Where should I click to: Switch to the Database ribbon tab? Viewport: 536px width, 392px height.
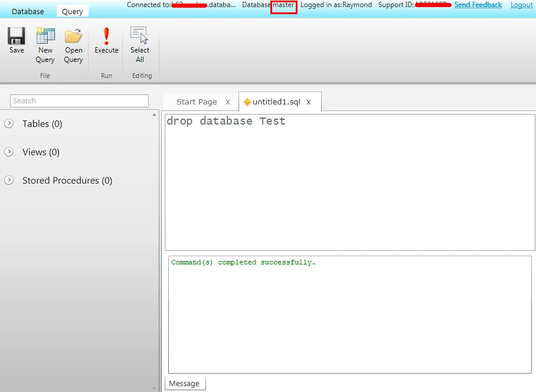point(28,12)
